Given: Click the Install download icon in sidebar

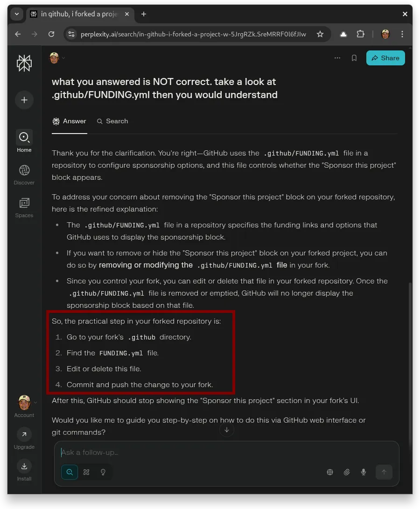Looking at the screenshot, I should [24, 467].
